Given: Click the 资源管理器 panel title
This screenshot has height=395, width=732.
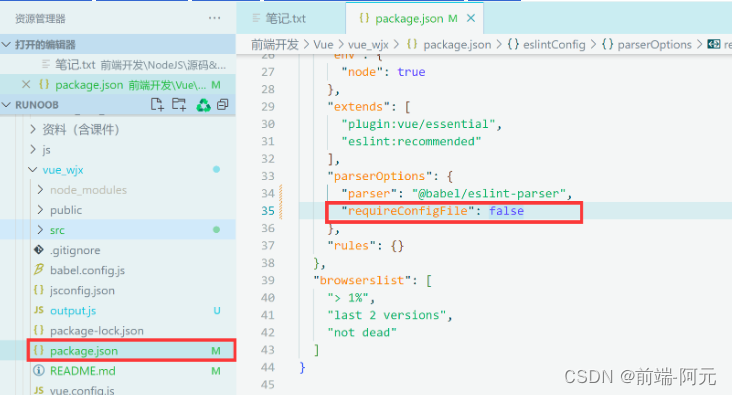Looking at the screenshot, I should (40, 19).
